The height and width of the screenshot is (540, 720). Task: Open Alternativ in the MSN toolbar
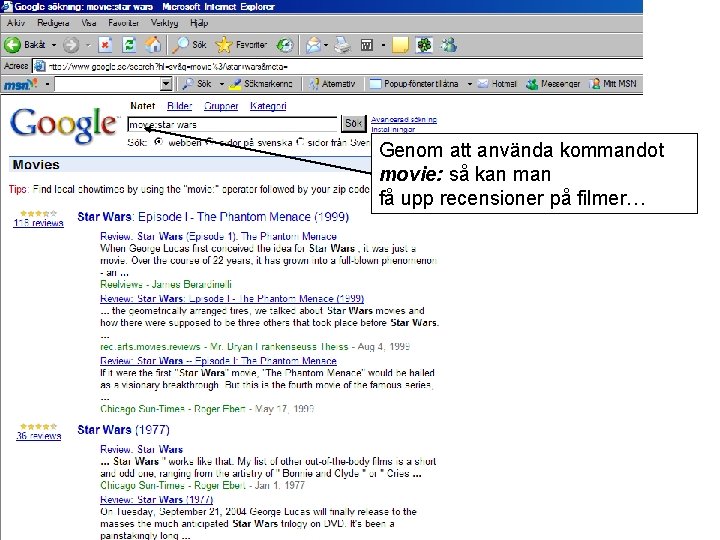coord(332,84)
